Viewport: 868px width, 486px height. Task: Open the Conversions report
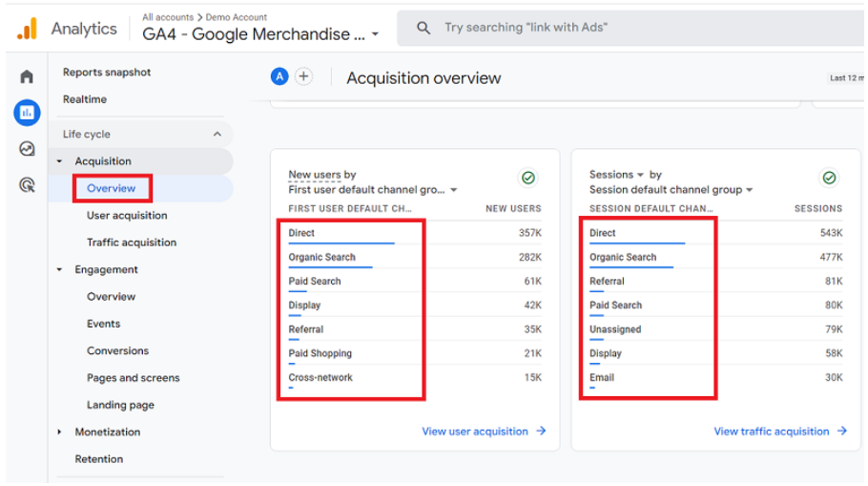coord(118,350)
